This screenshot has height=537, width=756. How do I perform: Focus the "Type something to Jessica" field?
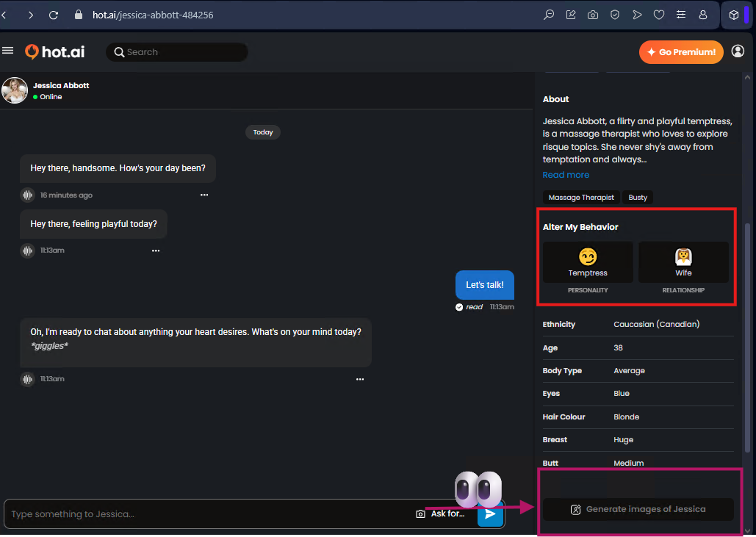pyautogui.click(x=206, y=514)
